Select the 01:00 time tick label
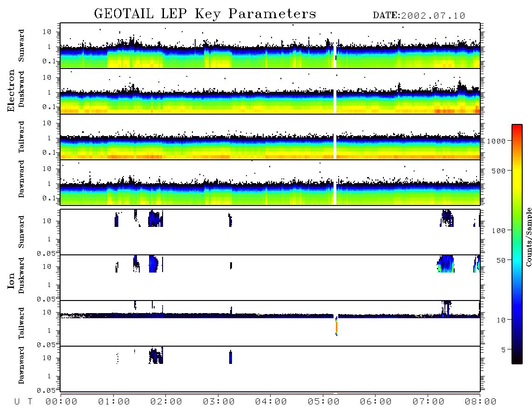Viewport: 532px width, 410px height. 114,402
